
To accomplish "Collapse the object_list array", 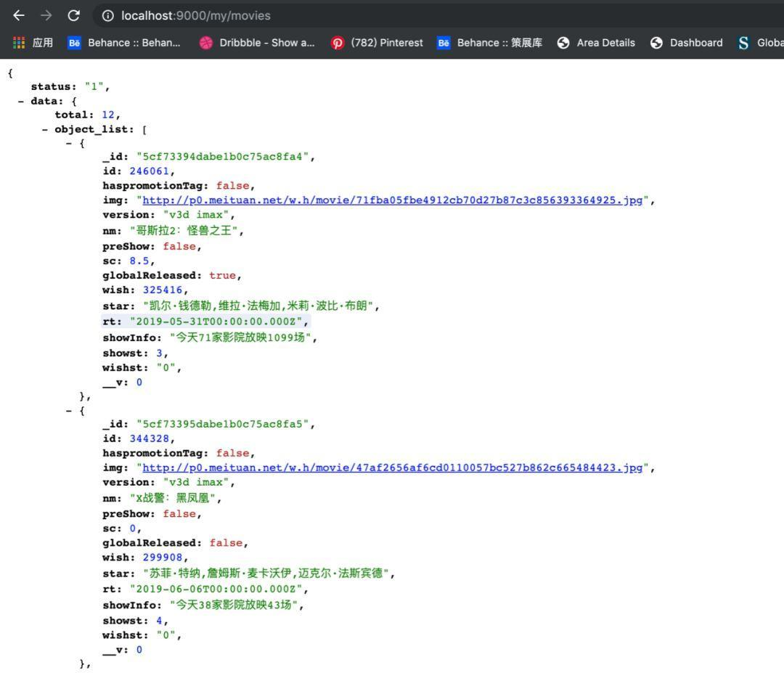I will point(45,129).
